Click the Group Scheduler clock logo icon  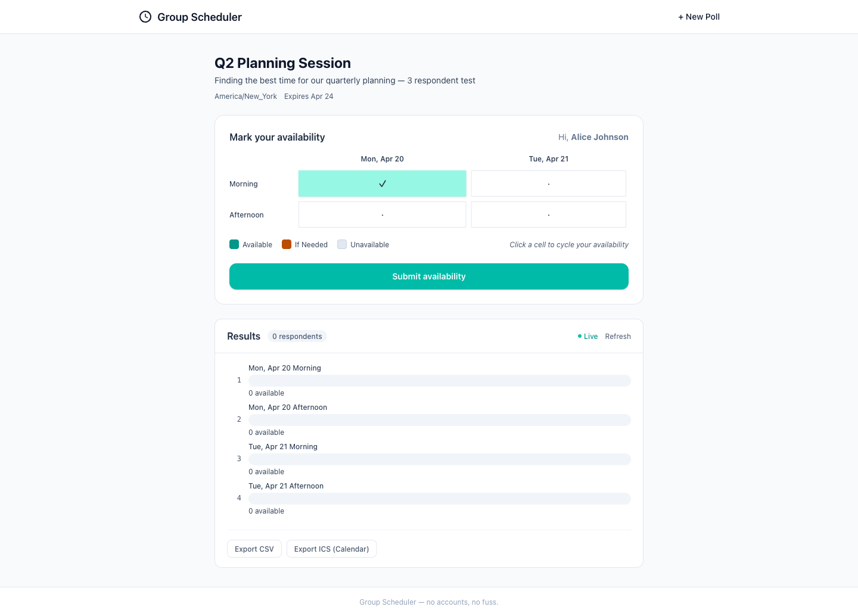pos(145,17)
